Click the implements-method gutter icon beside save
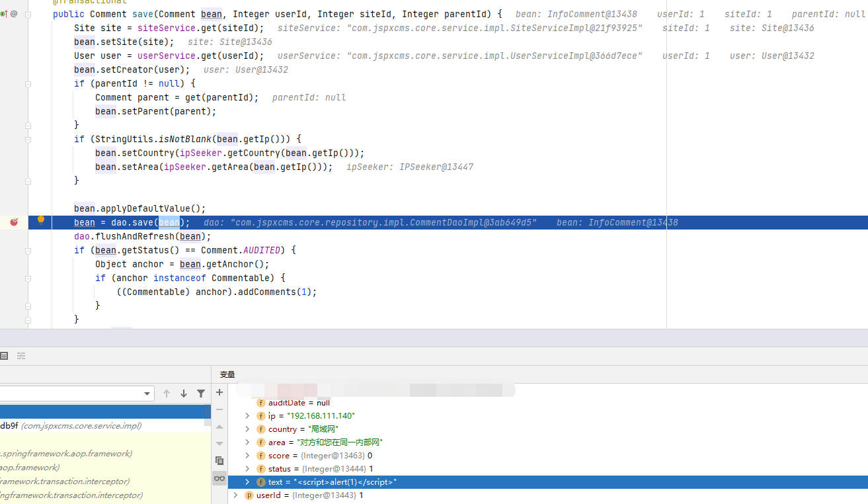Screen dimensions: 868x504 4,14
